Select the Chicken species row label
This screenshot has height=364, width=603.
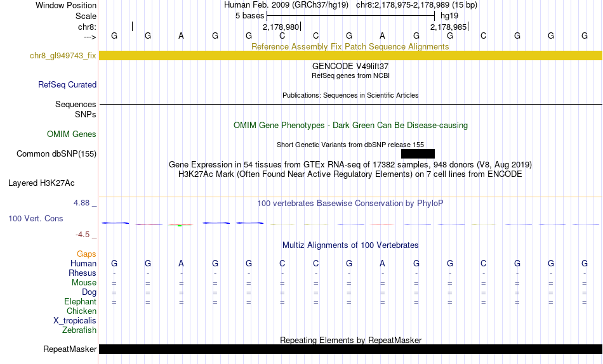[x=81, y=311]
